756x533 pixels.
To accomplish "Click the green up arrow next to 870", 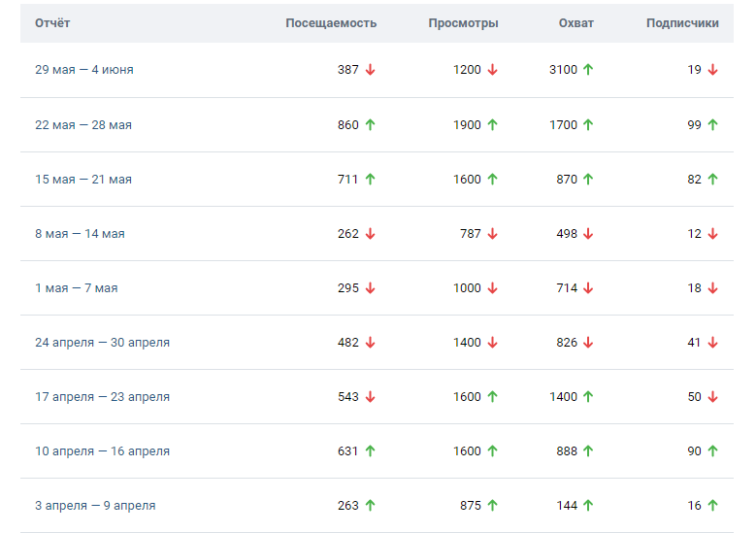I will click(x=588, y=180).
